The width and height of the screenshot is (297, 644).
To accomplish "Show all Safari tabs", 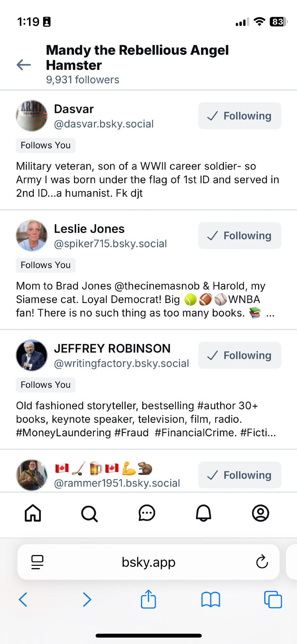I will tap(273, 600).
